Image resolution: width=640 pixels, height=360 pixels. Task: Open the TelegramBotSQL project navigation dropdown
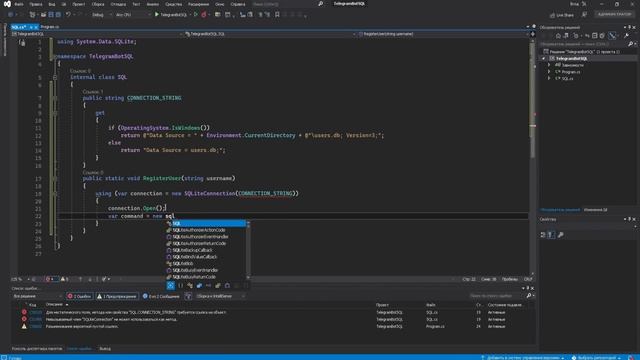click(97, 34)
